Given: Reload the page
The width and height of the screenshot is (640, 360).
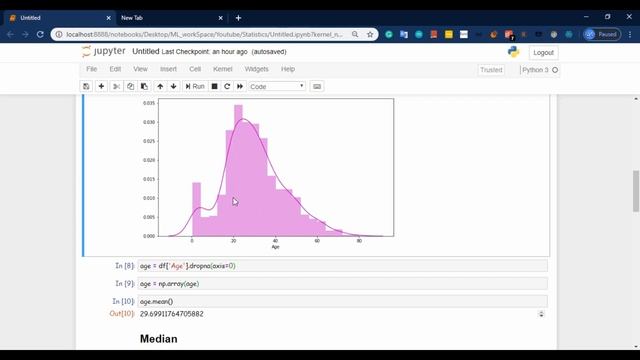Looking at the screenshot, I should (40, 35).
